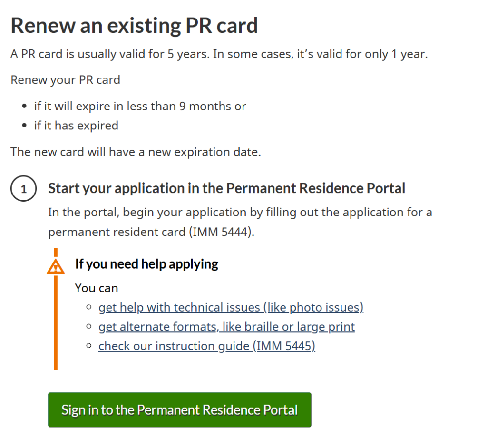Click the 'expire in less than 9 months' bullet
The image size is (487, 448).
[140, 106]
